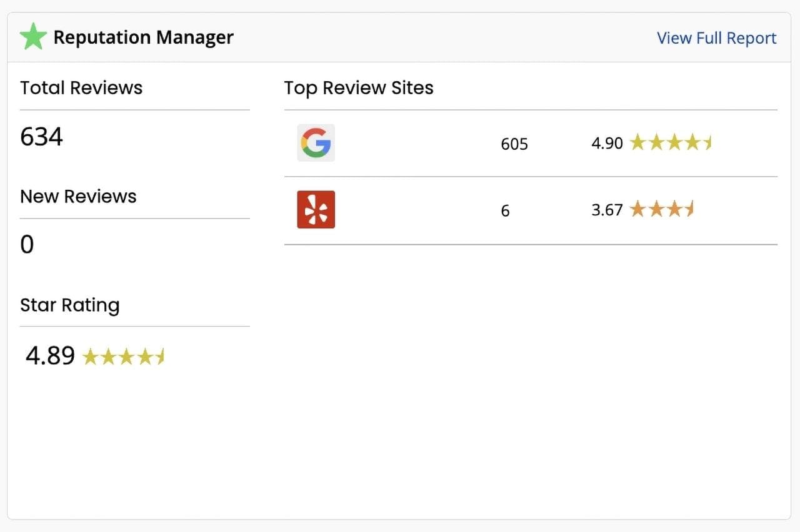Click the Yelp 3.67 rating number
The image size is (800, 532).
(x=607, y=210)
